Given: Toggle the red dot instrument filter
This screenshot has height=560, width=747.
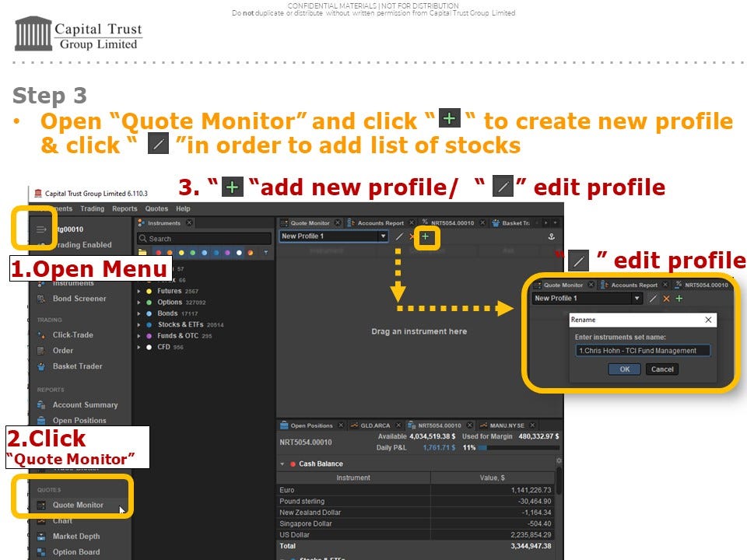Looking at the screenshot, I should 159,253.
